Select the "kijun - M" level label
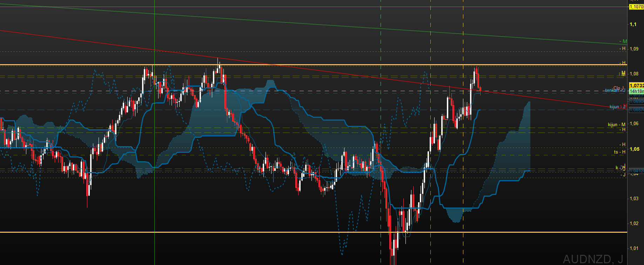644x265 pixels. pyautogui.click(x=616, y=124)
